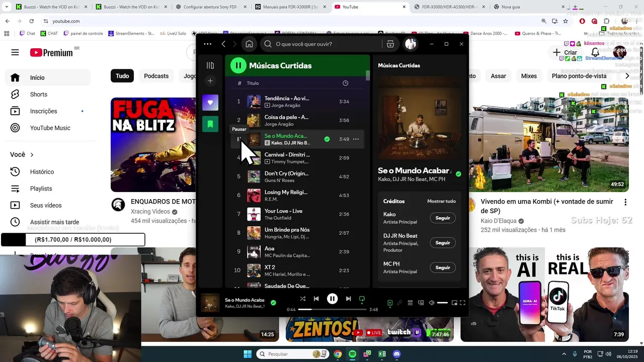Open Liked Songs heart tile in sidebar
This screenshot has width=644, height=362.
pyautogui.click(x=210, y=103)
